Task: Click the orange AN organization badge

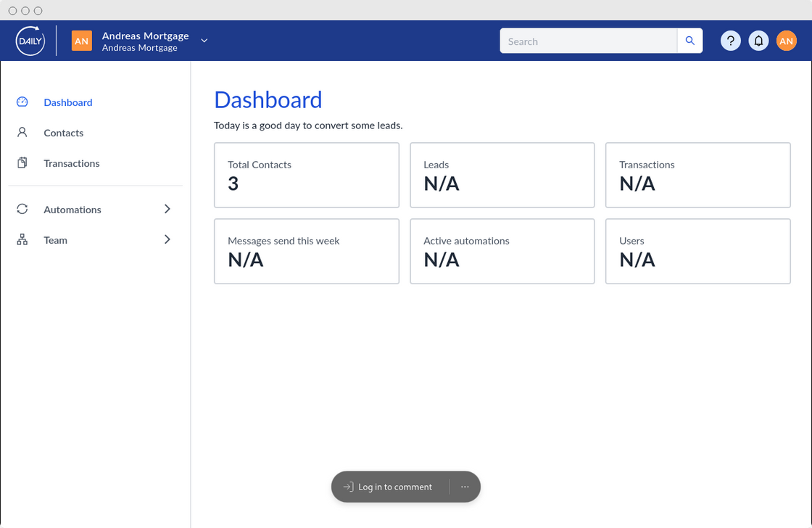Action: pyautogui.click(x=82, y=41)
